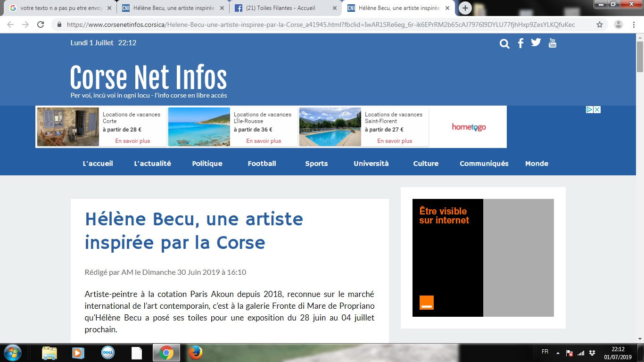Open the search on Corse Net Infos

pyautogui.click(x=504, y=43)
